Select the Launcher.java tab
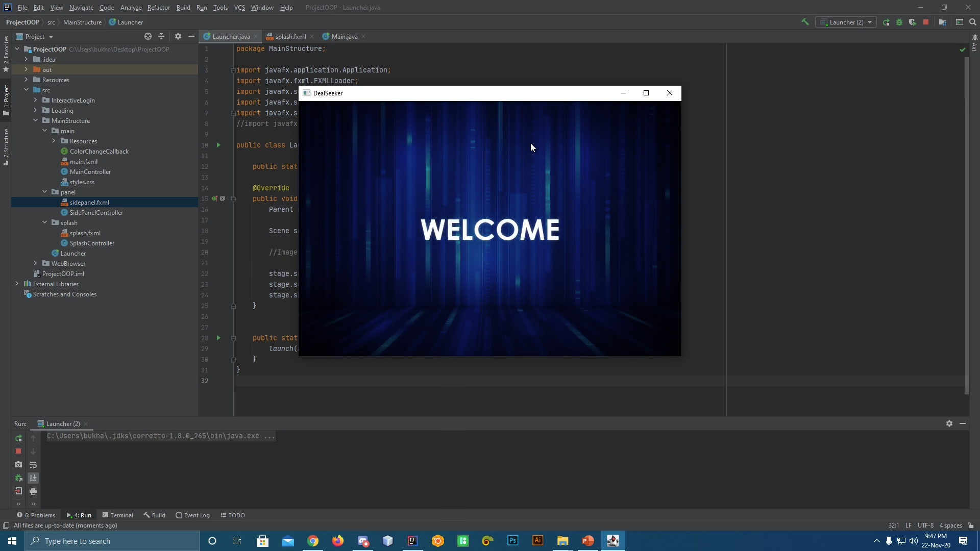 [x=231, y=36]
